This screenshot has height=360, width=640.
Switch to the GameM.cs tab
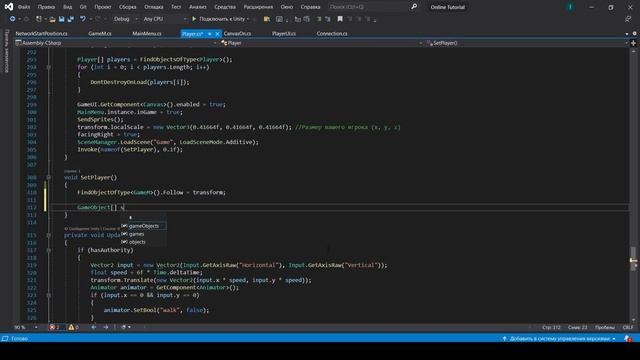pyautogui.click(x=100, y=34)
